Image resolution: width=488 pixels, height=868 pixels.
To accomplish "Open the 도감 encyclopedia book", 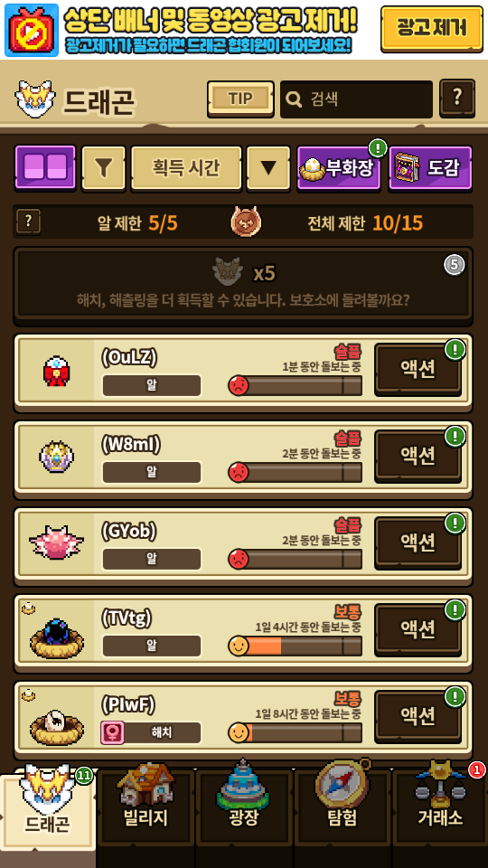I will tap(430, 168).
